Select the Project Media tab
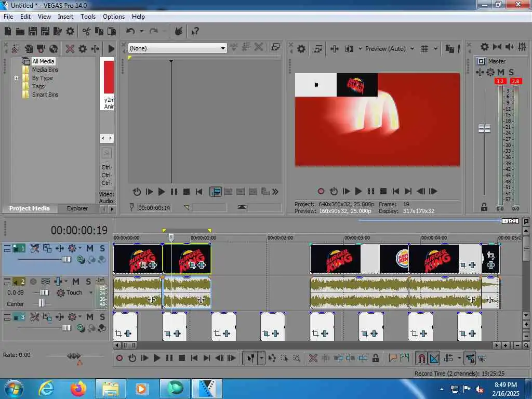The width and height of the screenshot is (532, 399). pyautogui.click(x=30, y=208)
